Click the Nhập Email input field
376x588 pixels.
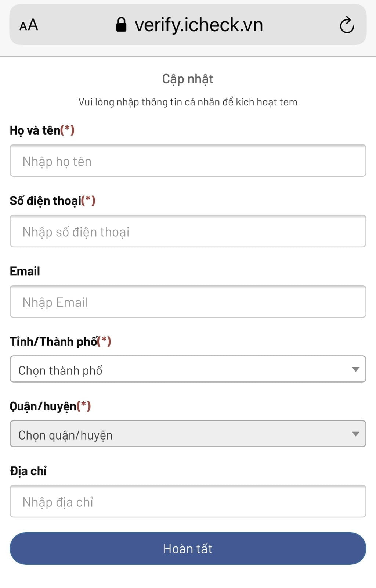(188, 302)
